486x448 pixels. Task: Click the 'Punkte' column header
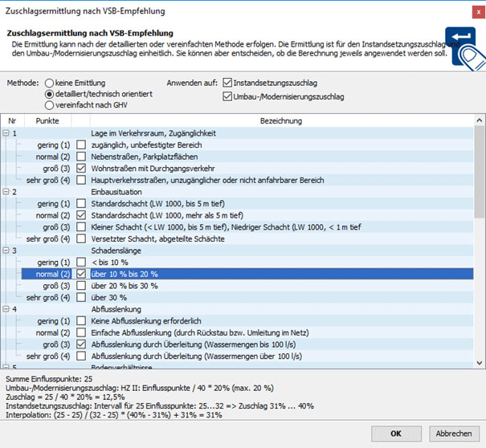(x=47, y=120)
